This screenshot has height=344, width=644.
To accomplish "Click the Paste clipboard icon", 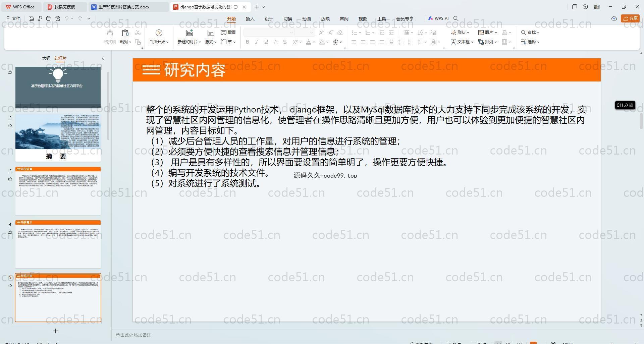I will point(125,33).
